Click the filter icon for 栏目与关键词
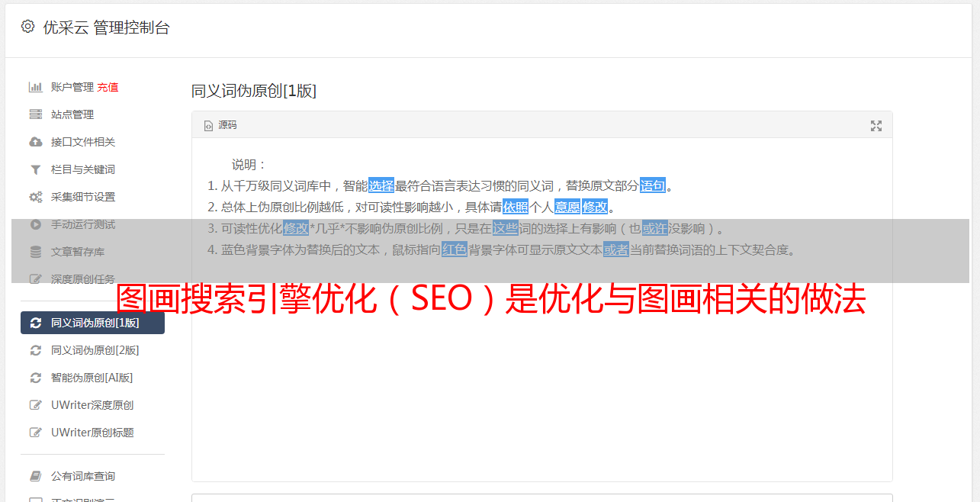This screenshot has height=502, width=980. click(35, 169)
